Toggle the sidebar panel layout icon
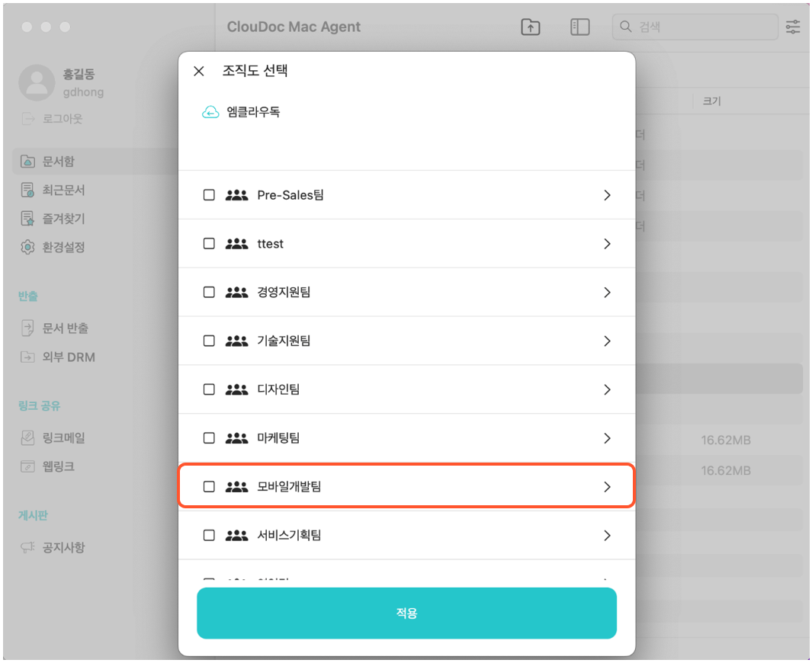Viewport: 812px width, 663px height. pos(579,27)
